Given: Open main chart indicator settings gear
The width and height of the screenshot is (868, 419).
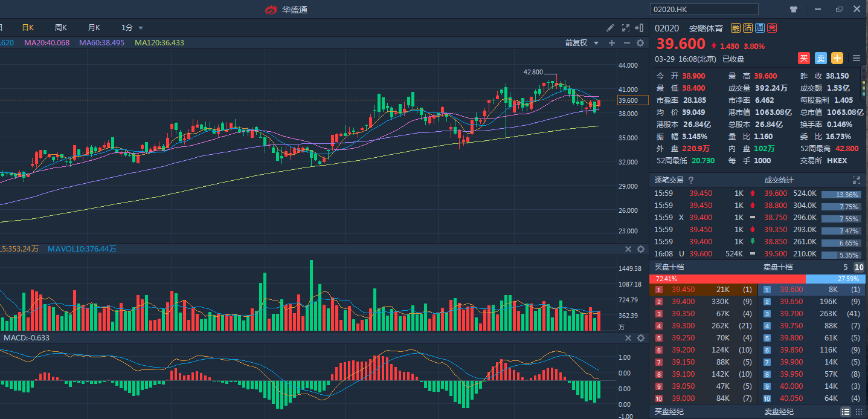Looking at the screenshot, I should (x=640, y=43).
